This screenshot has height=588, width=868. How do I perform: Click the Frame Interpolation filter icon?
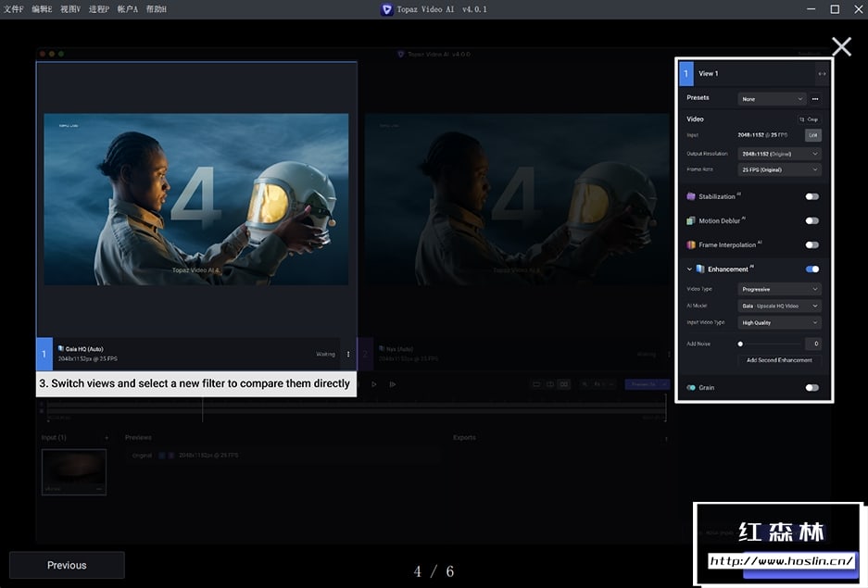pos(691,245)
